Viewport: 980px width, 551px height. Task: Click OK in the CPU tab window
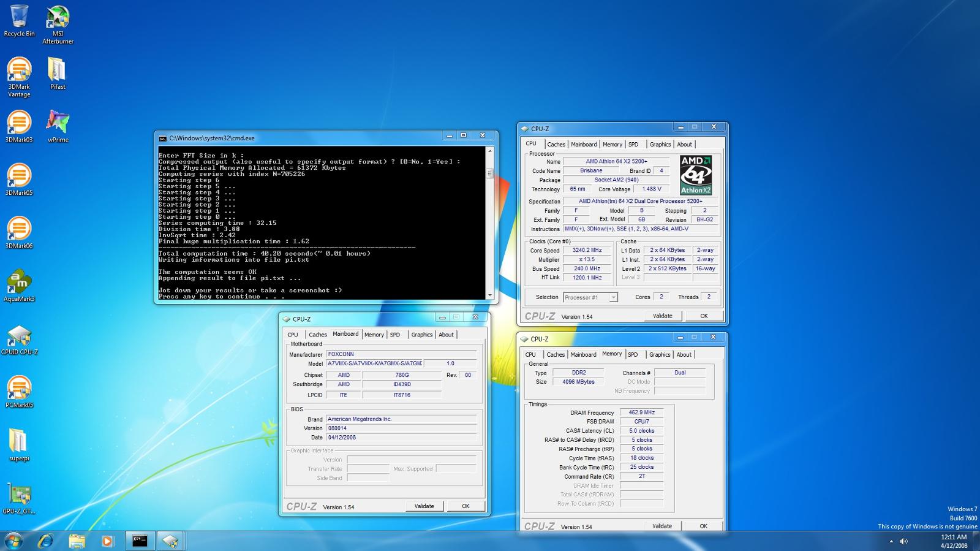[x=704, y=316]
